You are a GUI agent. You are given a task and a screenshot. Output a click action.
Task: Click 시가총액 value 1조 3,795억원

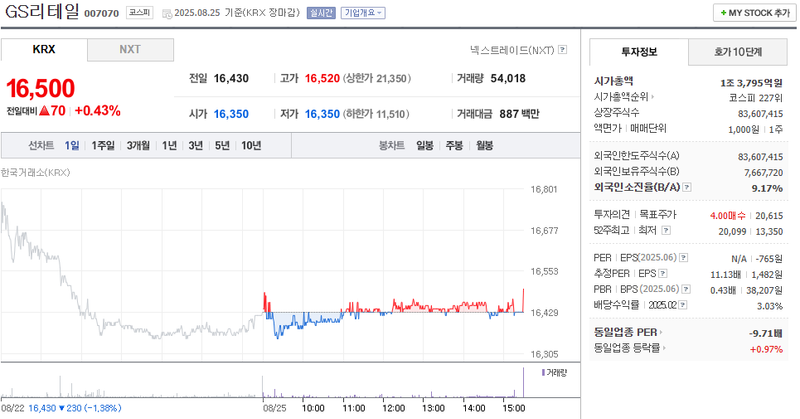[x=752, y=83]
